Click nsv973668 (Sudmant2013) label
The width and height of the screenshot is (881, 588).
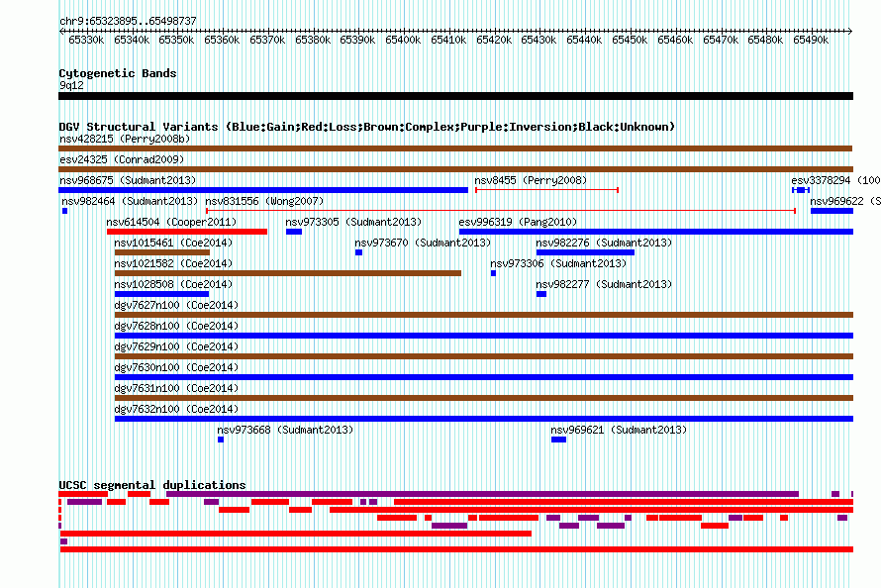click(x=285, y=430)
